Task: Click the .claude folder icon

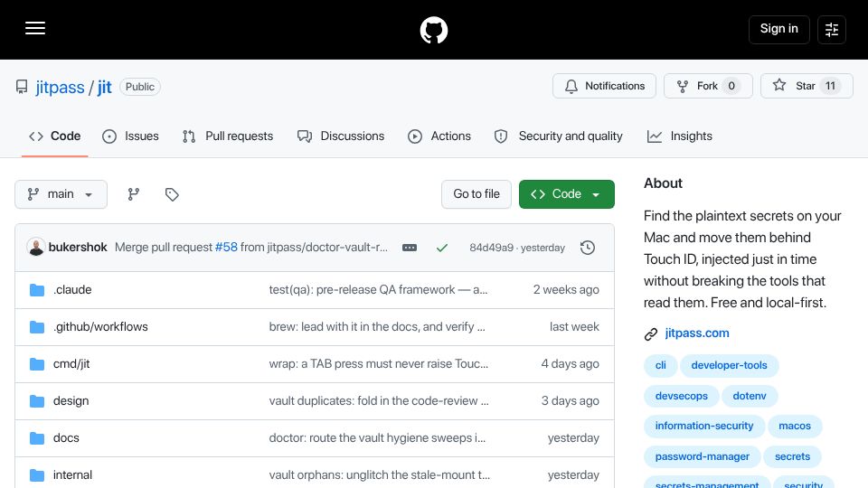Action: point(37,290)
